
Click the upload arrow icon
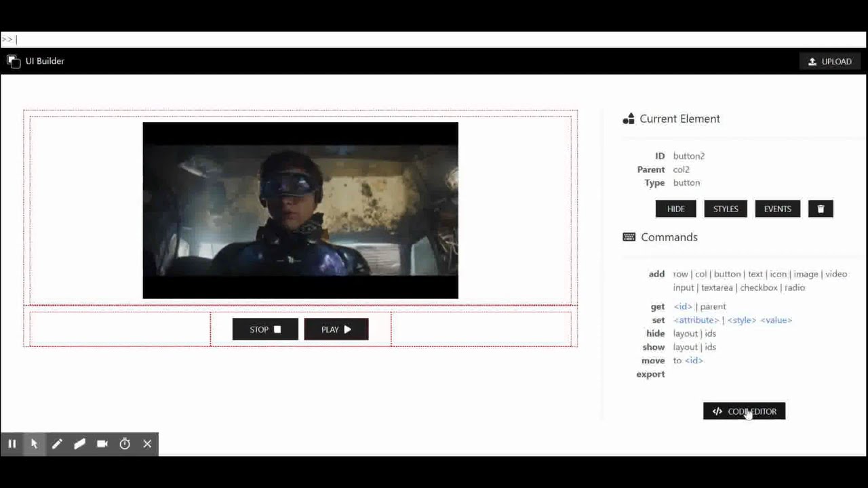tap(812, 62)
